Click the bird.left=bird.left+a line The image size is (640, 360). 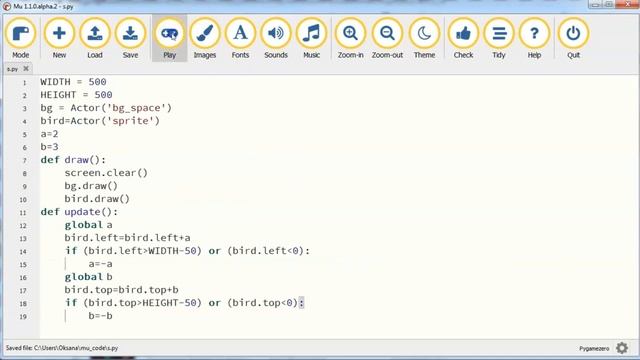127,238
